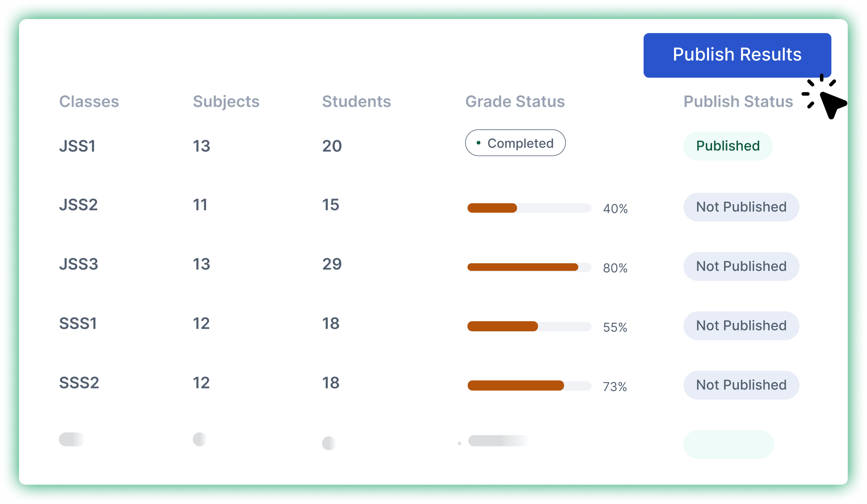The width and height of the screenshot is (867, 504).
Task: Select the Classes column header
Action: pos(89,101)
